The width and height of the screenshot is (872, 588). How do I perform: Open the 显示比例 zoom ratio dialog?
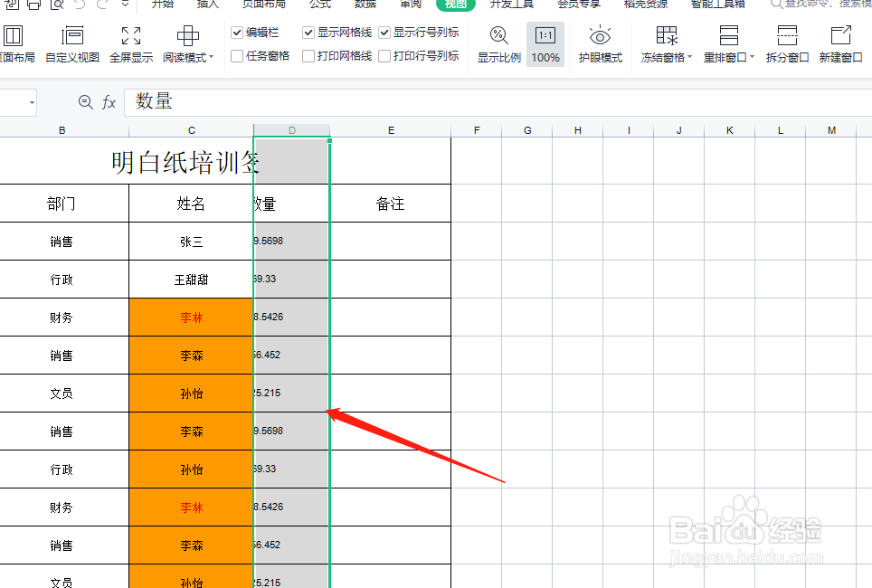[498, 44]
